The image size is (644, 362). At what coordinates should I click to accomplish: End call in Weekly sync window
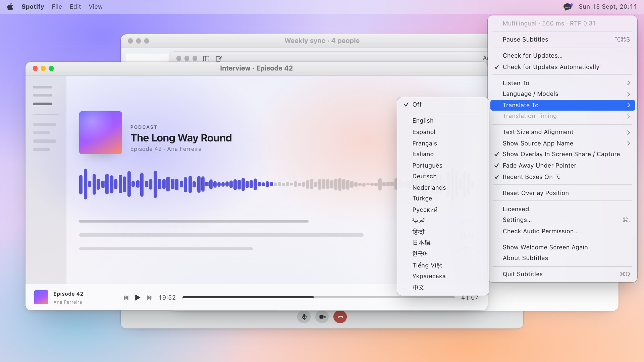coord(340,317)
